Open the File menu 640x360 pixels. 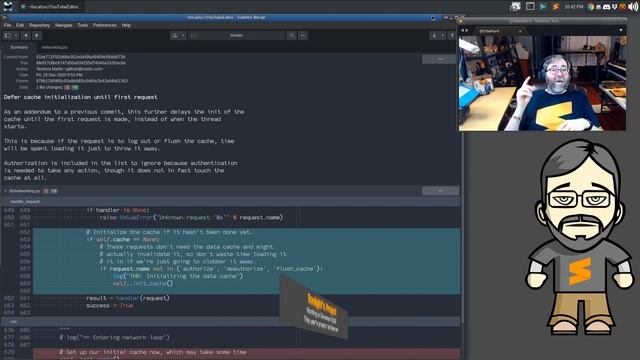click(7, 25)
